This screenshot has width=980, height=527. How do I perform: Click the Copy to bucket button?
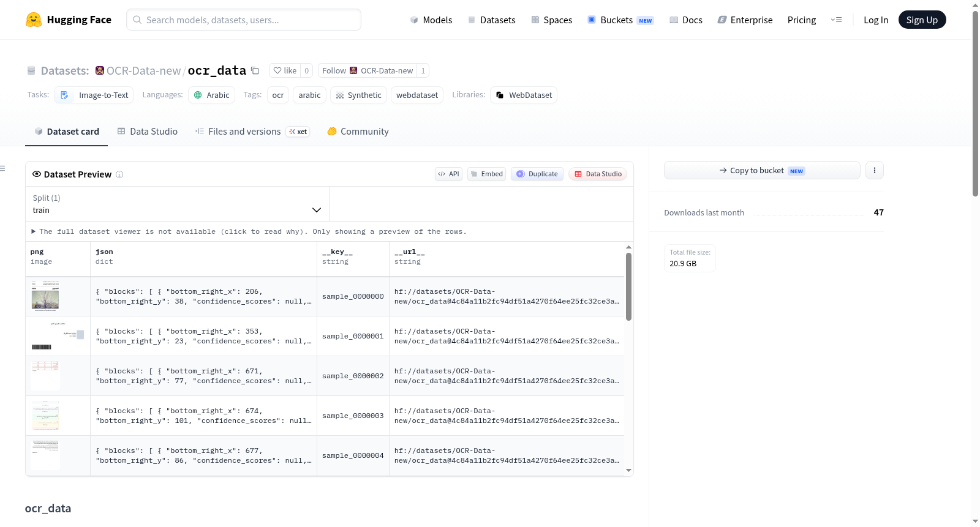(x=762, y=170)
